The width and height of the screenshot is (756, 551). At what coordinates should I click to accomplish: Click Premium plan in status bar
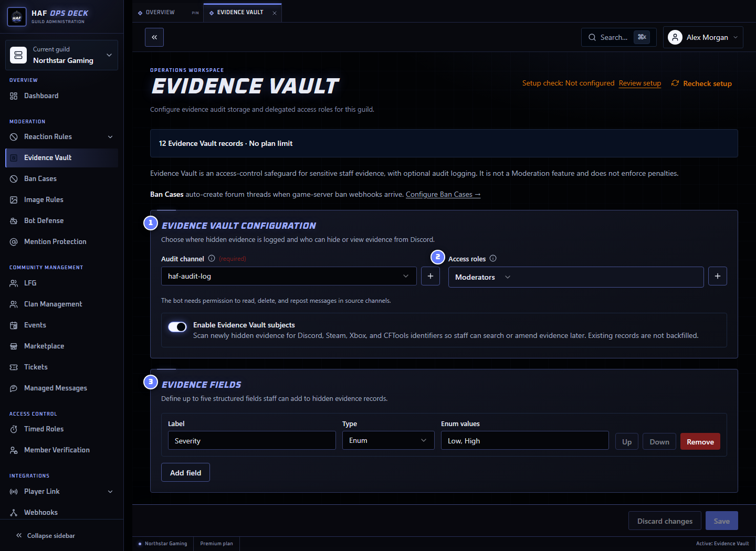pyautogui.click(x=216, y=544)
